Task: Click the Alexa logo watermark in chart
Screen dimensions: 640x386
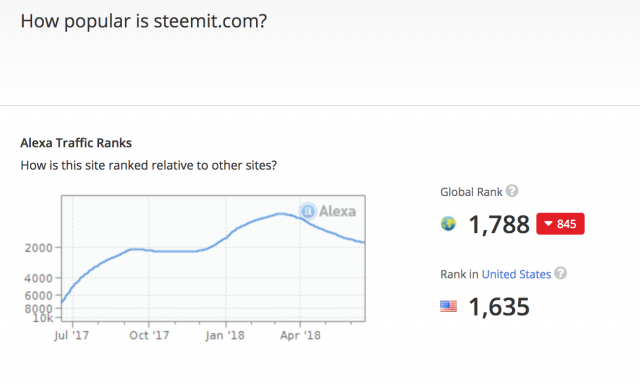Action: [328, 211]
